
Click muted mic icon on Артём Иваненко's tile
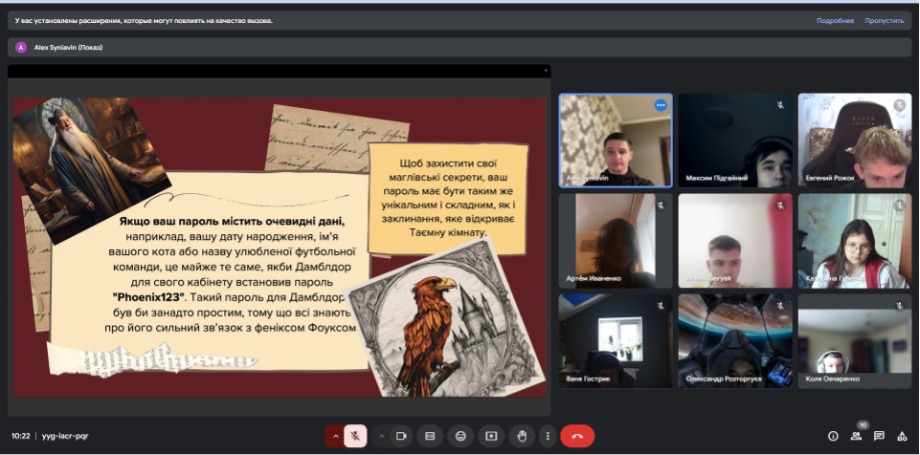tap(661, 205)
